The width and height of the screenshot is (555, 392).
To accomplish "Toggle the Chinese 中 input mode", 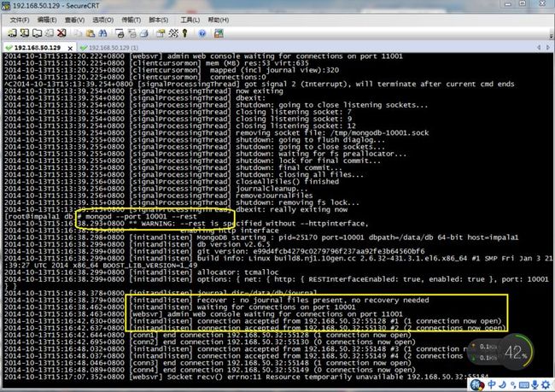I will click(x=492, y=384).
